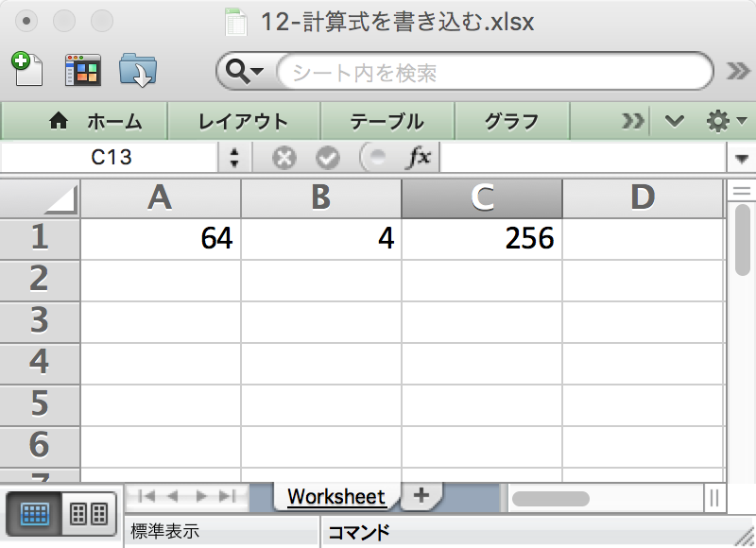Select the Page Layout view icon
The height and width of the screenshot is (548, 756).
pos(87,514)
